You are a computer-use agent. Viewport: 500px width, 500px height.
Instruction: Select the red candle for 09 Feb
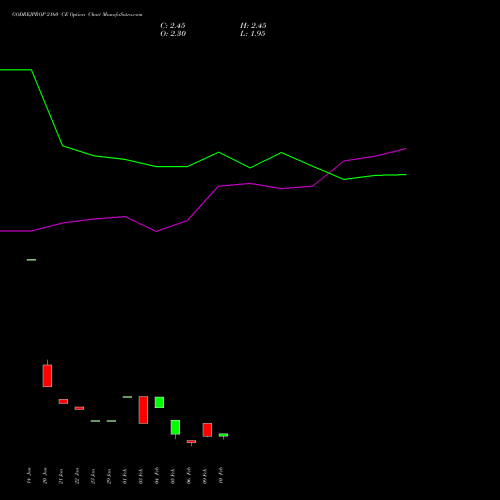coord(207,430)
